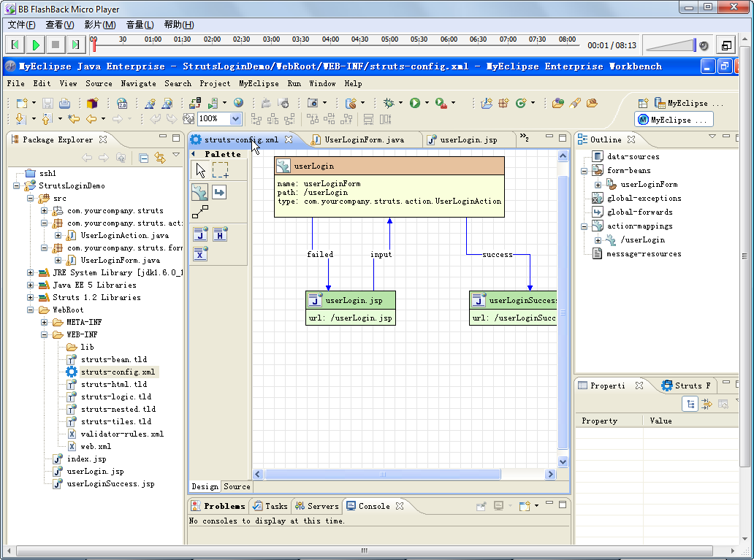Screen dimensions: 754x560
Task: Select web.xml in Package Explorer
Action: point(96,447)
